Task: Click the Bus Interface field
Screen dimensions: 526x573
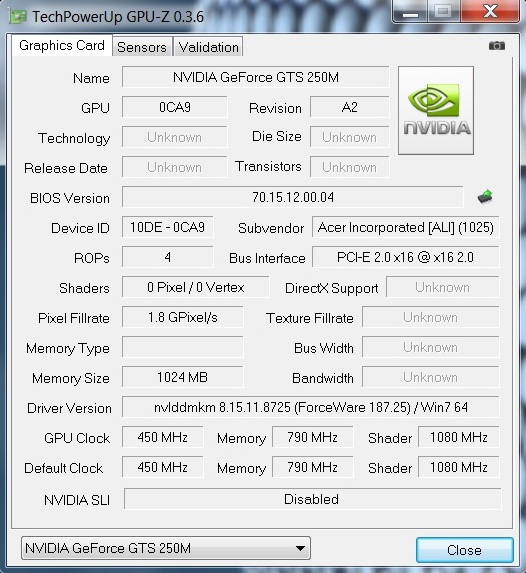Action: coord(406,257)
